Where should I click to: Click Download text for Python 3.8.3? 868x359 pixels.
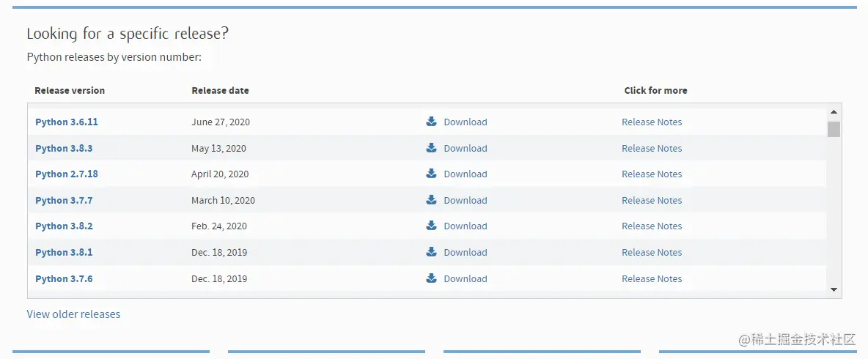[x=466, y=148]
